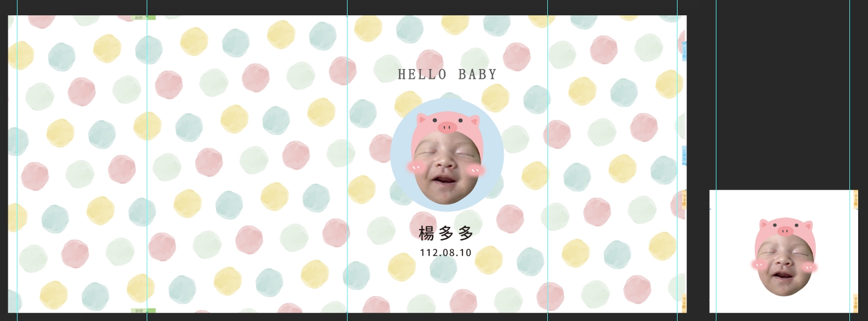
Task: Select the 112.08.10 date text
Action: point(446,253)
